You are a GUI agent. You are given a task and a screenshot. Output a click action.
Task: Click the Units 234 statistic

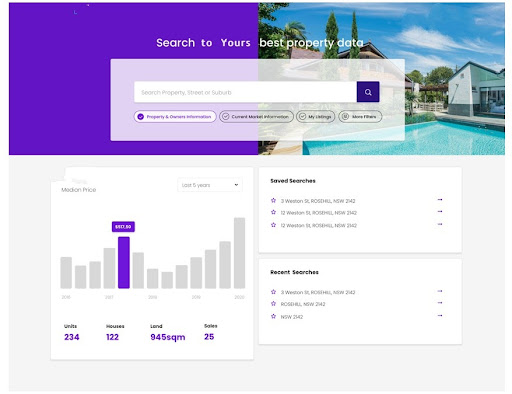72,332
